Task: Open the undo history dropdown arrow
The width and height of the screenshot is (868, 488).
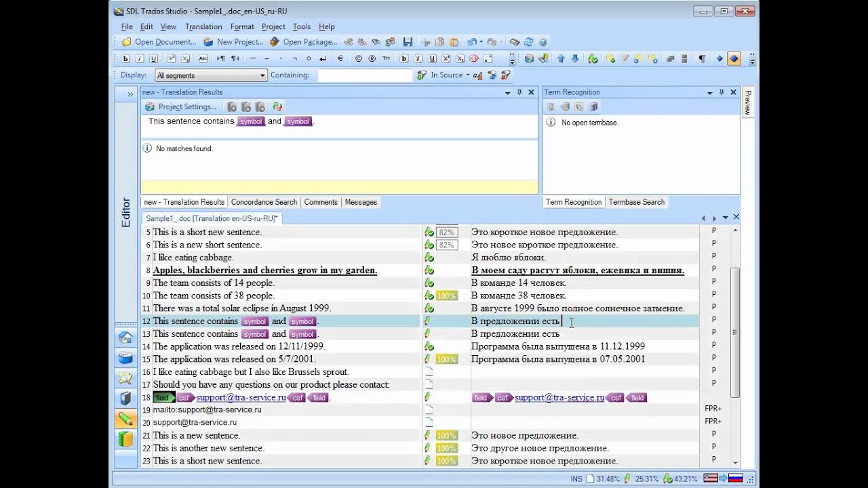Action: [481, 42]
